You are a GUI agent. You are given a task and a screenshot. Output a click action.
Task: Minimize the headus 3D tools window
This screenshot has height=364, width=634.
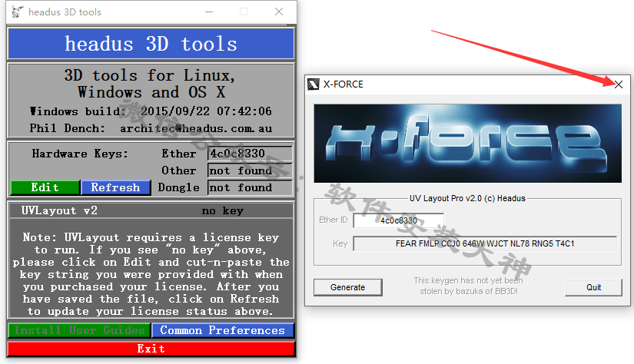(x=209, y=12)
